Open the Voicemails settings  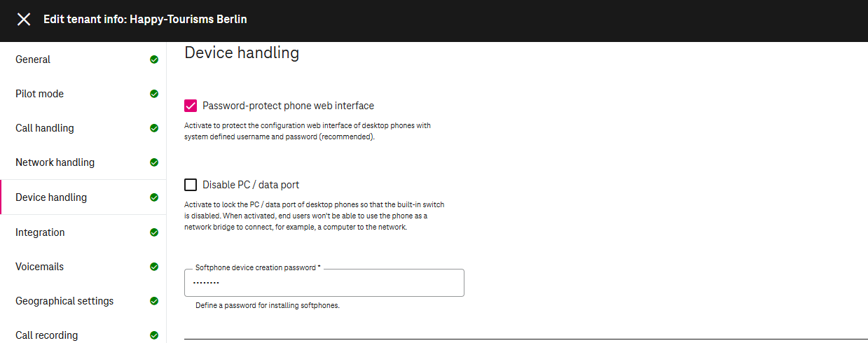[x=39, y=267]
